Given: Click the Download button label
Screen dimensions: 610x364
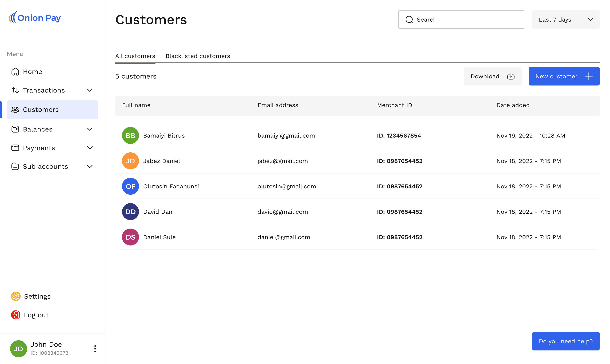Looking at the screenshot, I should 485,76.
